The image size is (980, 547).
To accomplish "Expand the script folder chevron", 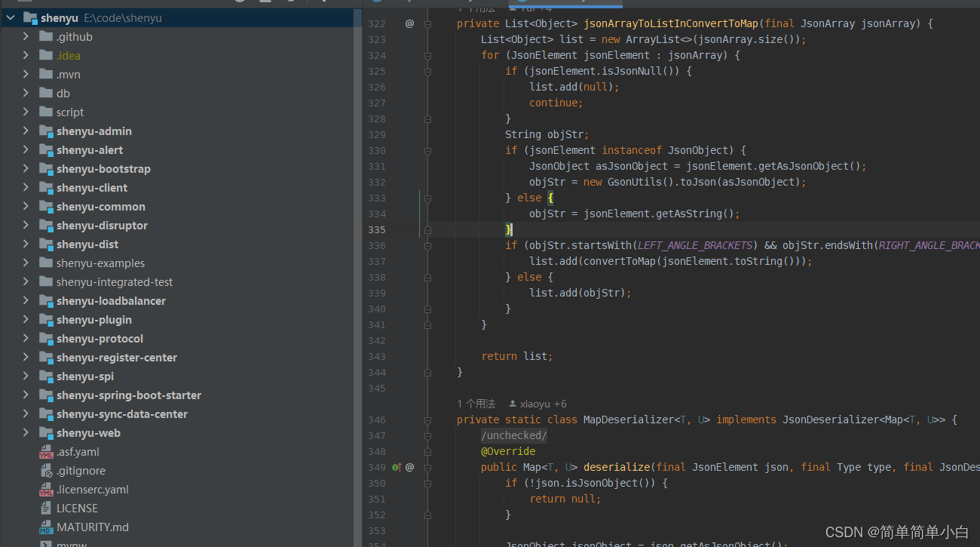I will point(26,112).
